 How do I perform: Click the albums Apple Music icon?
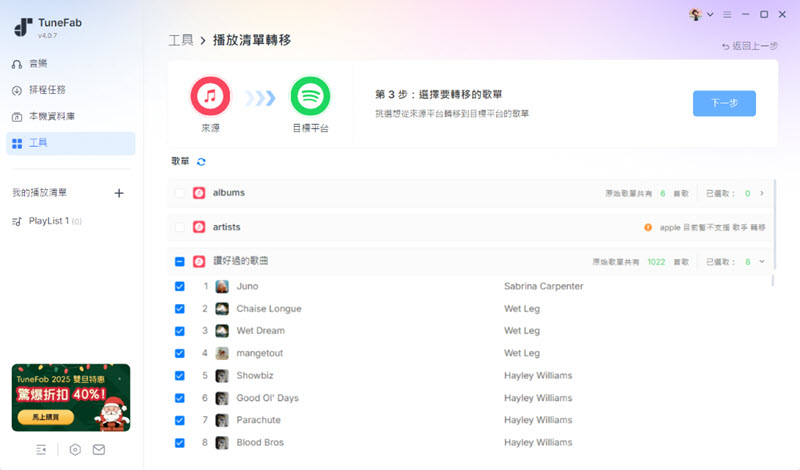[199, 193]
